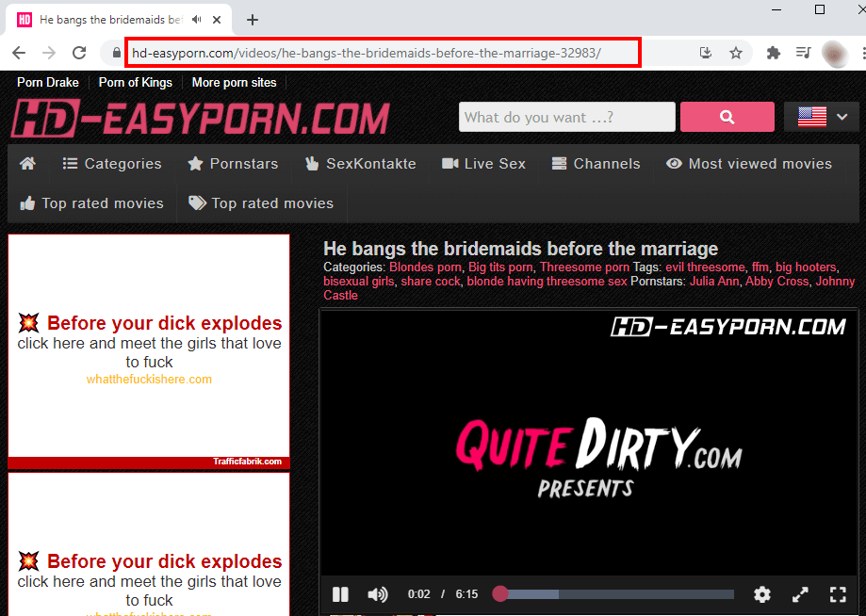Viewport: 866px width, 616px height.
Task: Open the Live Sex menu item
Action: pyautogui.click(x=483, y=163)
